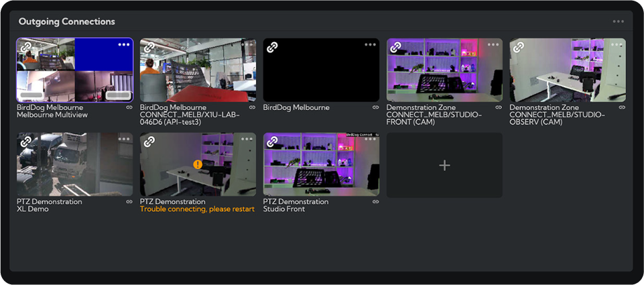
Task: Open three-dot menu on STUDIO-OBSERV tile
Action: 617,45
